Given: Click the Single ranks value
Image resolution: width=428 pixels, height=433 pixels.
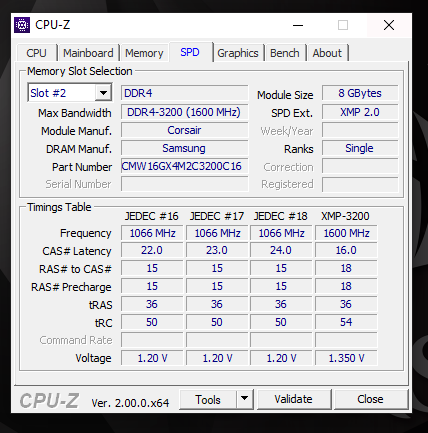Looking at the screenshot, I should [x=360, y=148].
